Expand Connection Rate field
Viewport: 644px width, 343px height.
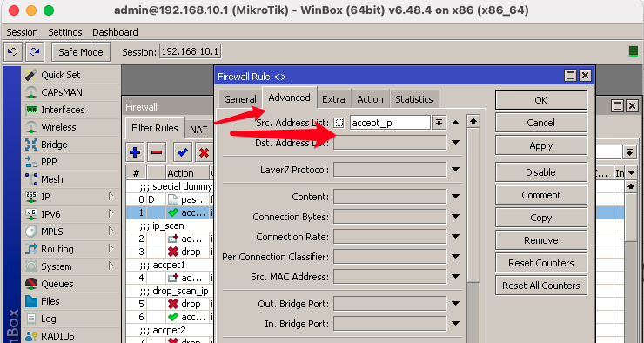click(455, 237)
